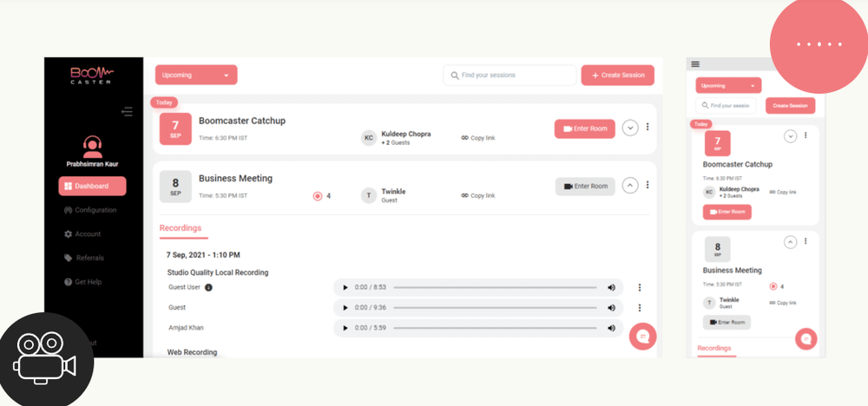Copy link for Boomcaster Catchup in mobile view
The width and height of the screenshot is (868, 406).
(x=783, y=192)
